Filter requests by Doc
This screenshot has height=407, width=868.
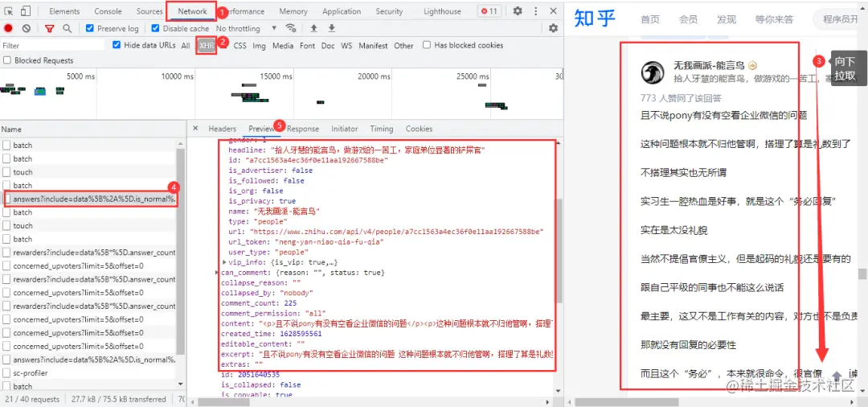[328, 45]
